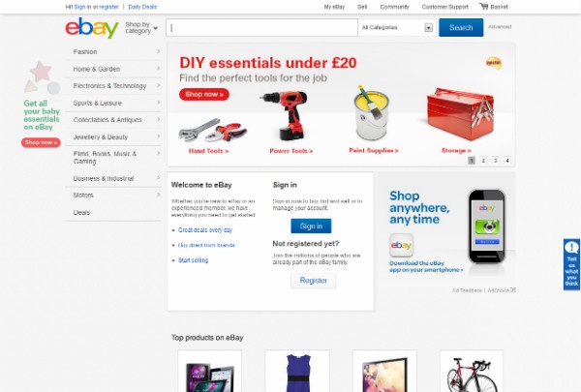Expand the Fashion category arrow

[x=158, y=51]
